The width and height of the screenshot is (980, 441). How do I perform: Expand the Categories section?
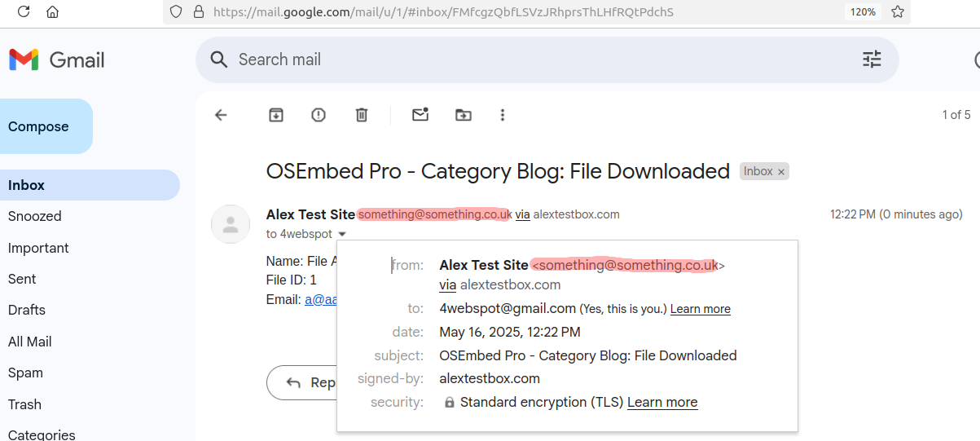click(x=42, y=434)
